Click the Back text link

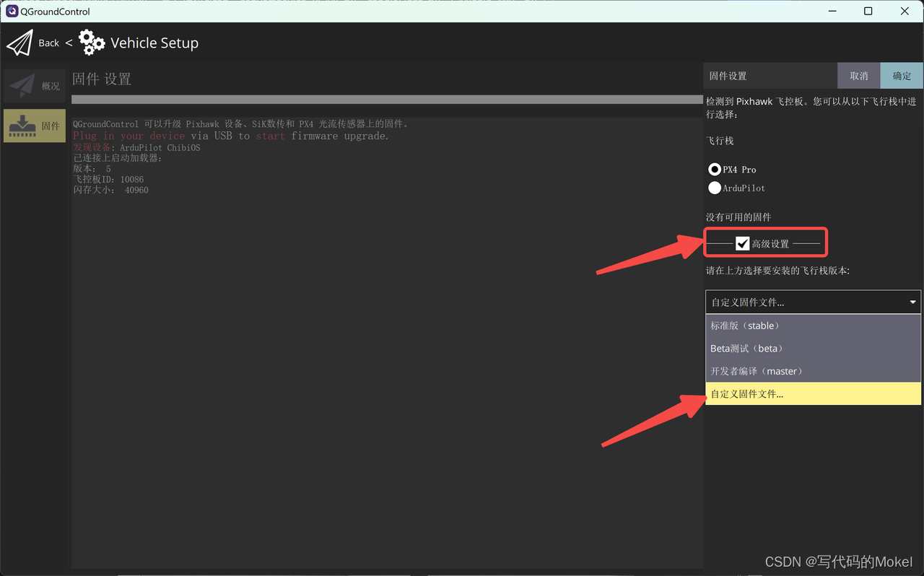pyautogui.click(x=49, y=43)
